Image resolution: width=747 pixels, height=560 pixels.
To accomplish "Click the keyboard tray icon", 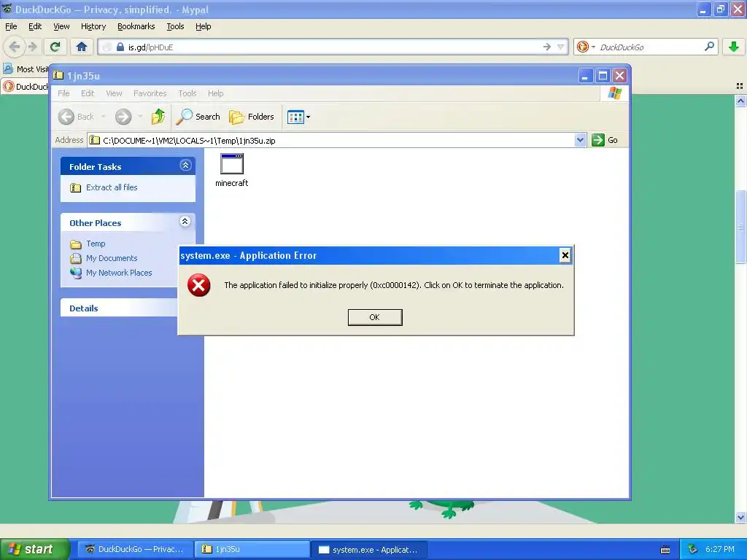I will [x=665, y=550].
